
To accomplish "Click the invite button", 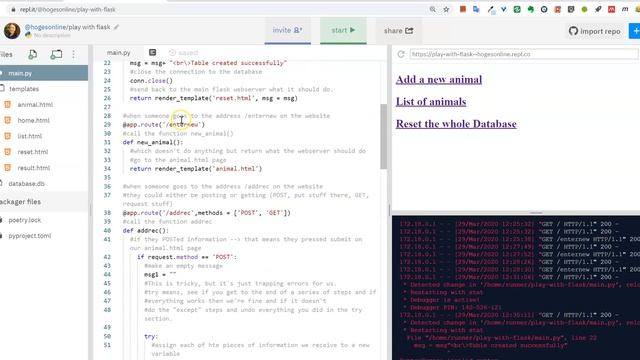I will (287, 31).
